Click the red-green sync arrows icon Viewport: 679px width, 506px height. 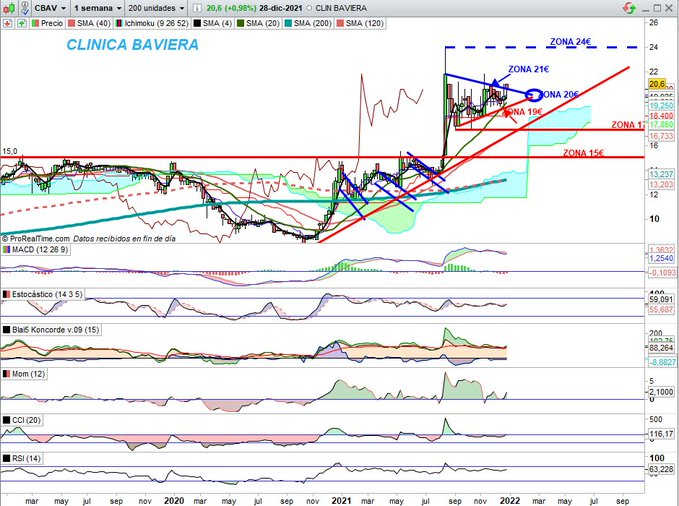[629, 8]
